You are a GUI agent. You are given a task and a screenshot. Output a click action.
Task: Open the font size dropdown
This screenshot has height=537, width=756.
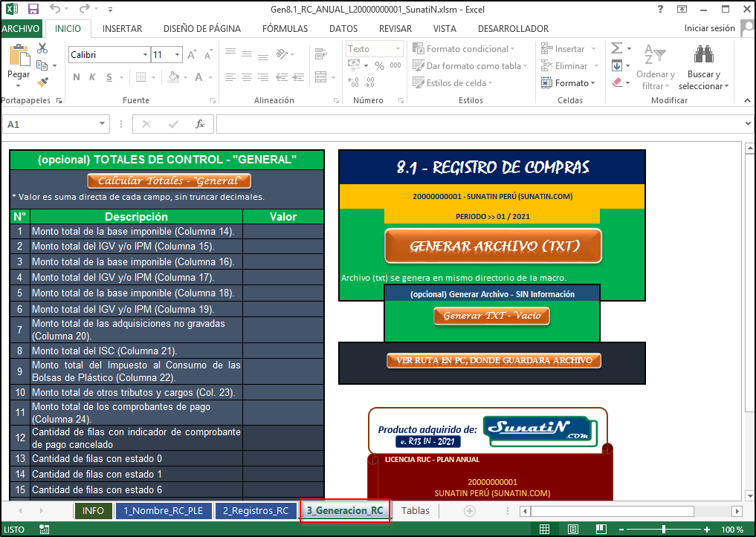click(177, 55)
